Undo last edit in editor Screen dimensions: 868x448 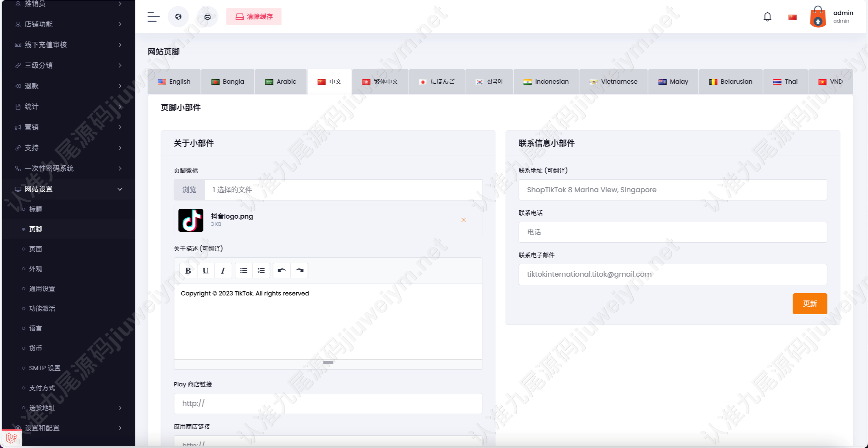[282, 271]
